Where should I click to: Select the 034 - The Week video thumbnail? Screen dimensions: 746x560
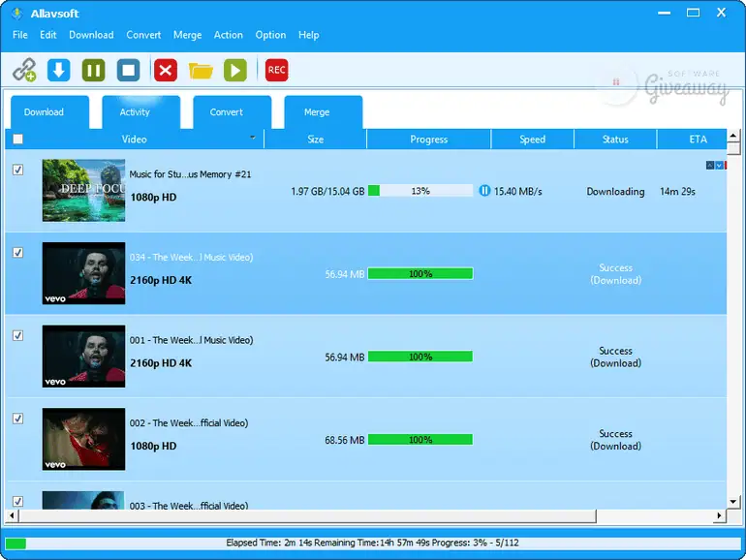pos(83,273)
